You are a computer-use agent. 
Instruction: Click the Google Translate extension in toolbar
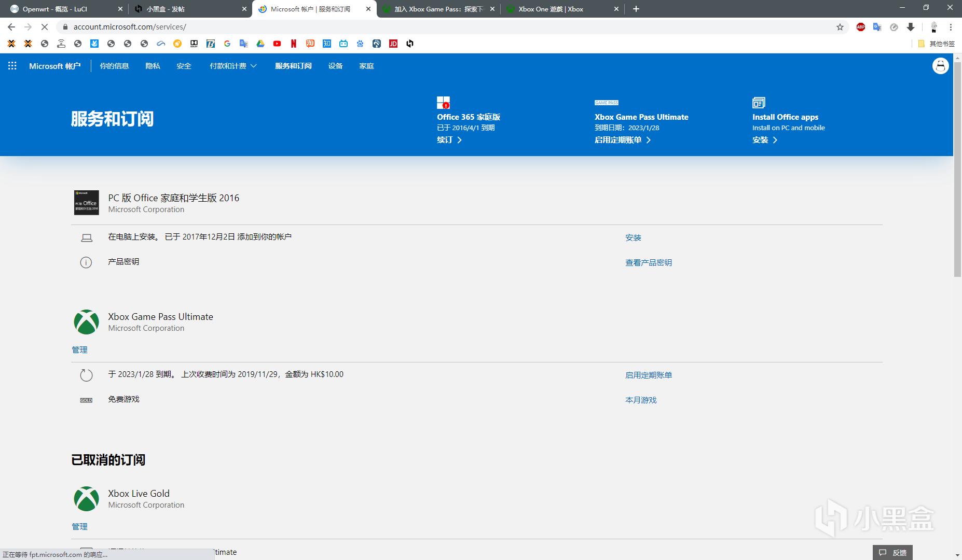pyautogui.click(x=877, y=27)
